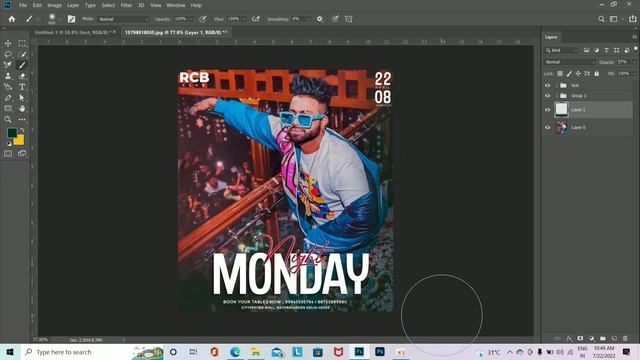Open the Edit menu

click(x=37, y=5)
